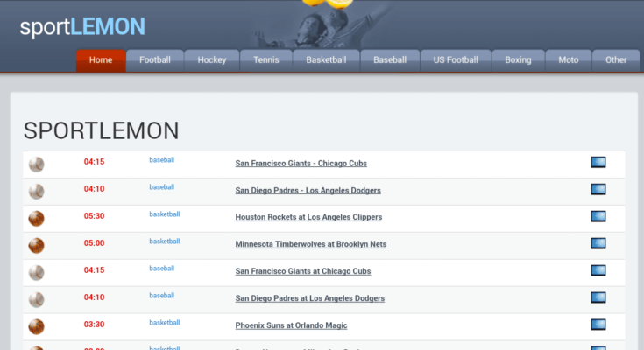Open the Hockey tab
Screen dimensions: 644x350
pyautogui.click(x=212, y=60)
